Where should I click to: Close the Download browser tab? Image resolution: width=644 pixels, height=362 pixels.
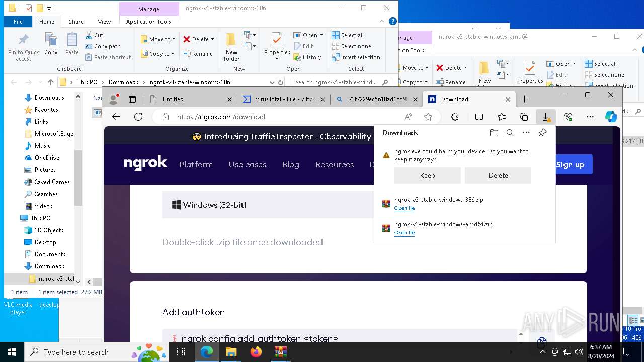508,99
